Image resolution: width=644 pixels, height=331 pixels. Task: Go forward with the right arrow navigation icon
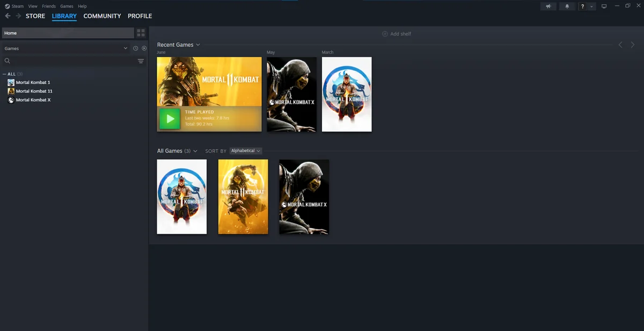[18, 16]
